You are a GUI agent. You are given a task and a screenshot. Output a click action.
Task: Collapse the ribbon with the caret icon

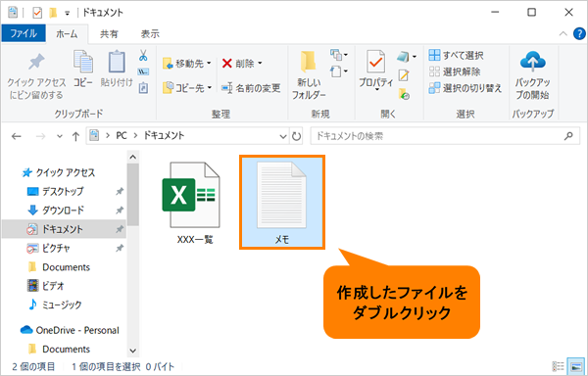563,33
